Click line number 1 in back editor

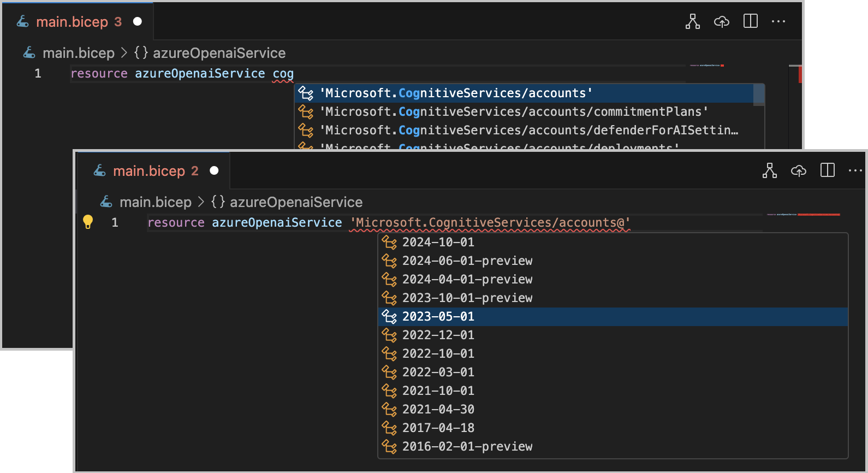(x=38, y=73)
